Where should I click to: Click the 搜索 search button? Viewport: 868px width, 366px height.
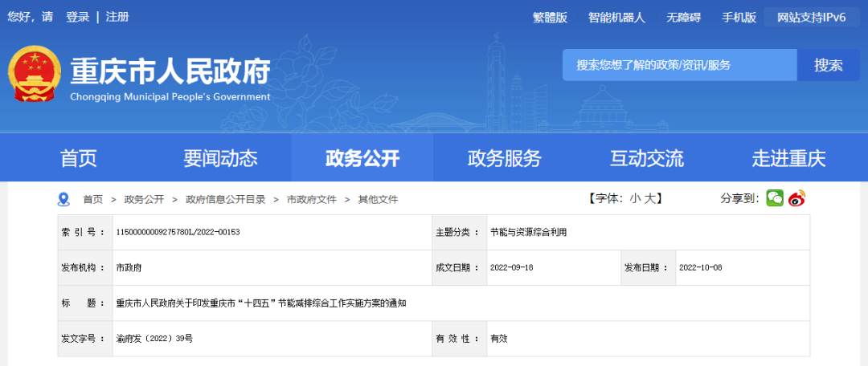[828, 65]
